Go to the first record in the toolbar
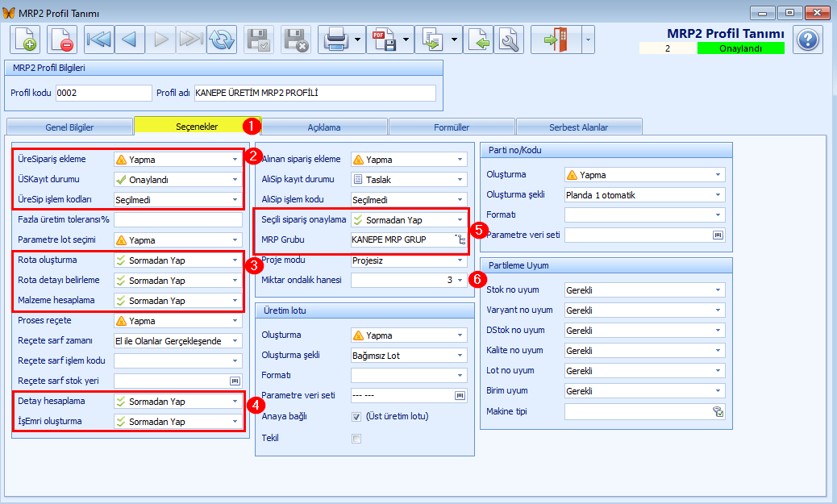This screenshot has width=837, height=504. 99,40
